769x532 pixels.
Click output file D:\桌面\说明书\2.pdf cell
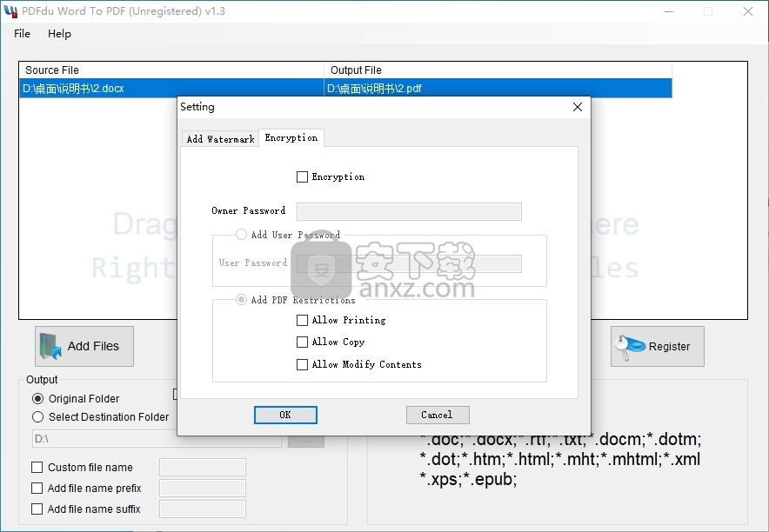[498, 88]
